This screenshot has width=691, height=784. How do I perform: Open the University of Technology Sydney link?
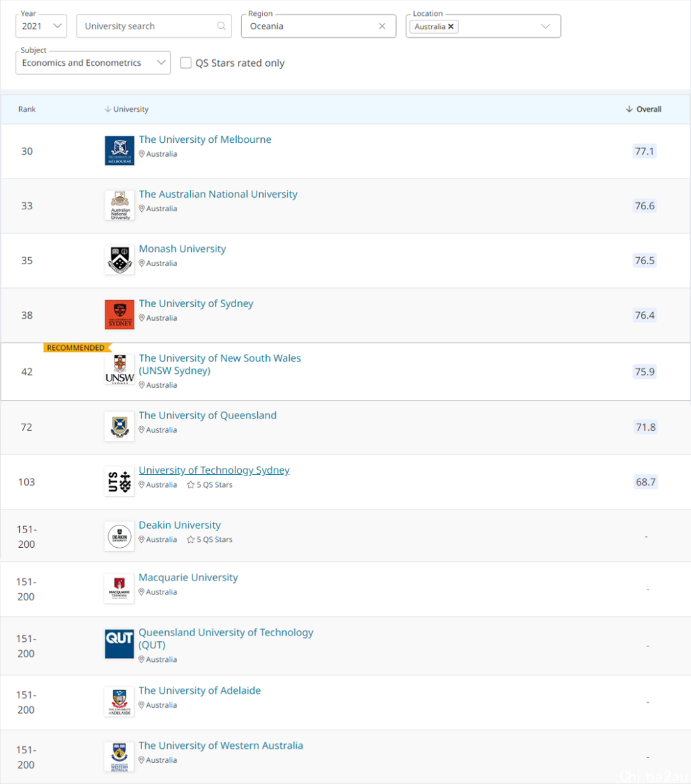click(x=214, y=470)
